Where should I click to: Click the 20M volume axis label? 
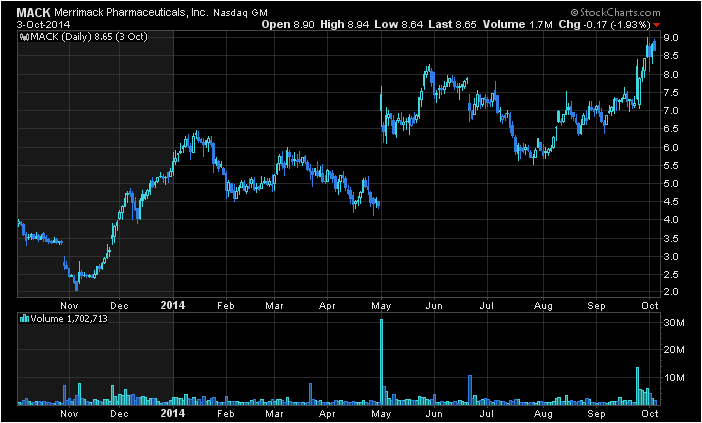tap(673, 350)
